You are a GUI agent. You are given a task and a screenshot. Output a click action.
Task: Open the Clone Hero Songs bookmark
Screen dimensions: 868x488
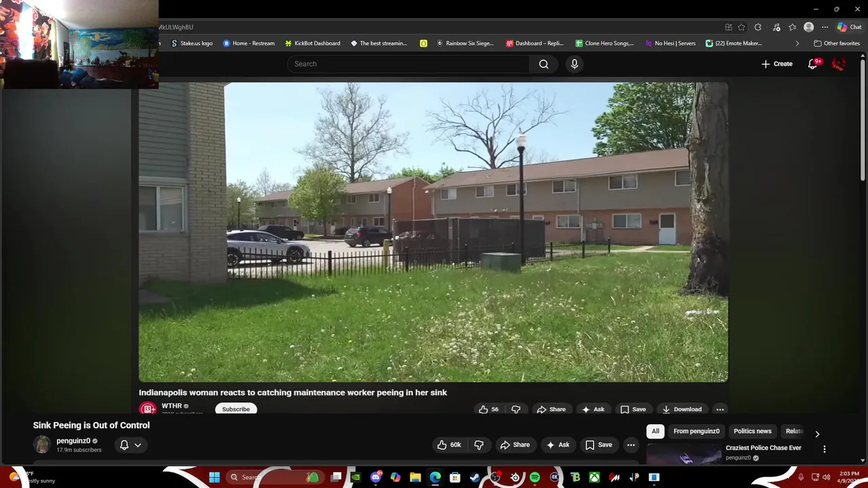pyautogui.click(x=604, y=43)
